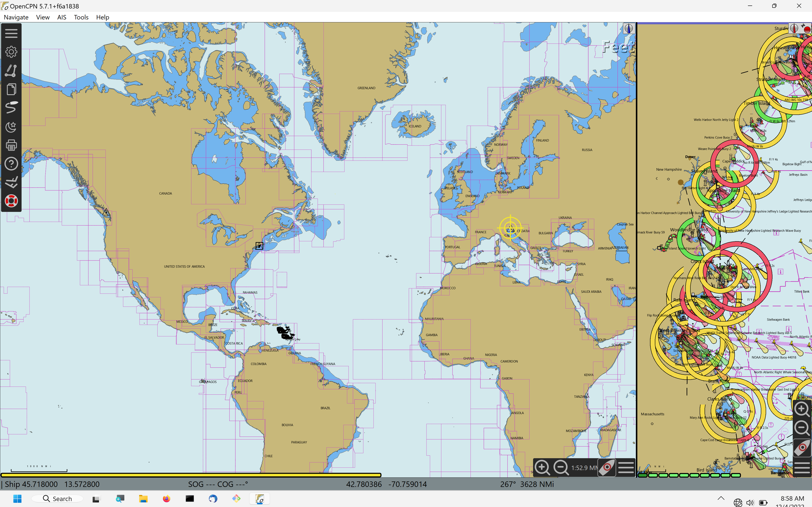Open the AIS menu
Screen dimensions: 812x507
(x=61, y=17)
